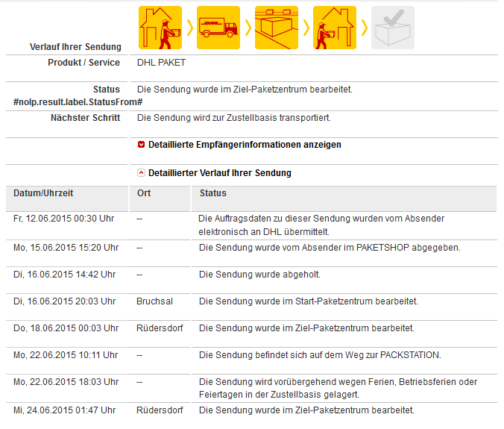
Task: Click 'Rüdersdorf' in the 18.06.2015 row
Action: (x=160, y=328)
